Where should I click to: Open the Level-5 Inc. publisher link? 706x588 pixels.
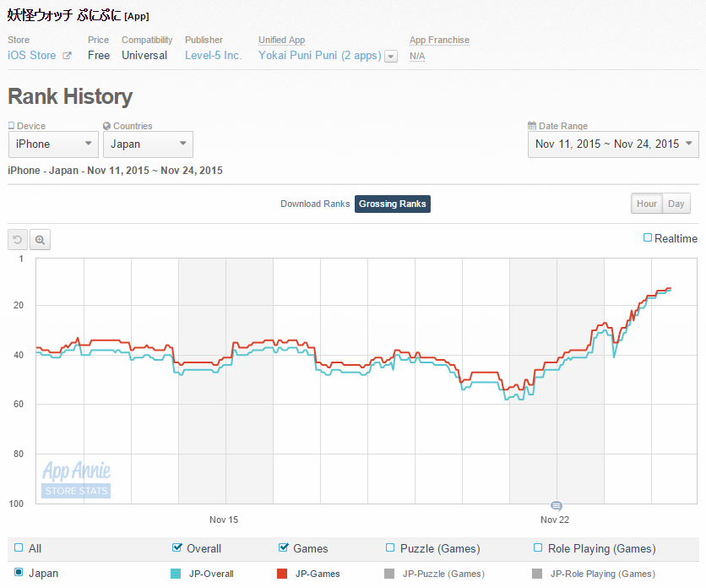214,56
